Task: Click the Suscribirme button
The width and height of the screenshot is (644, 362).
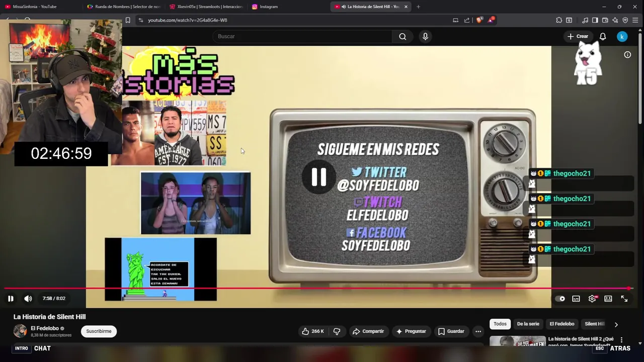Action: click(99, 331)
